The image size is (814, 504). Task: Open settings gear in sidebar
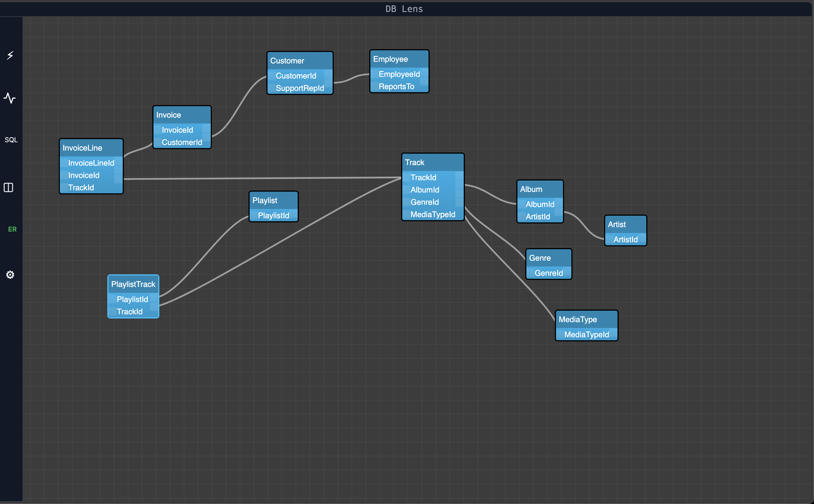(x=10, y=275)
